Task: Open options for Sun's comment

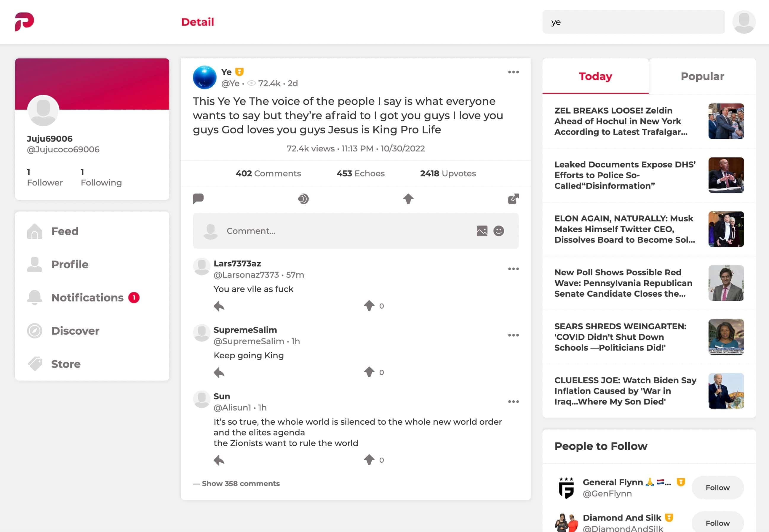Action: pos(513,401)
